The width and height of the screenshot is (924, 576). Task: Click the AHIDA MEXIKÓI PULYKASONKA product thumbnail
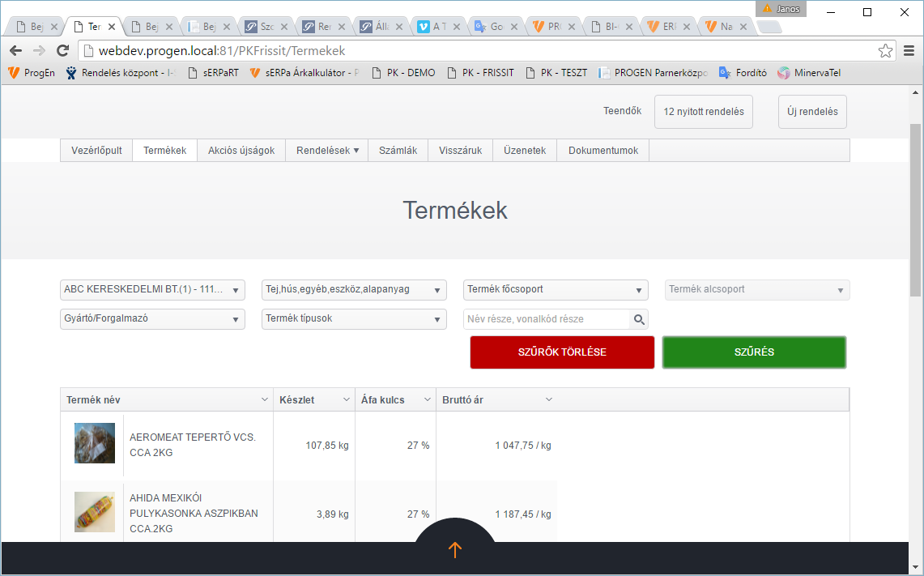pos(94,512)
